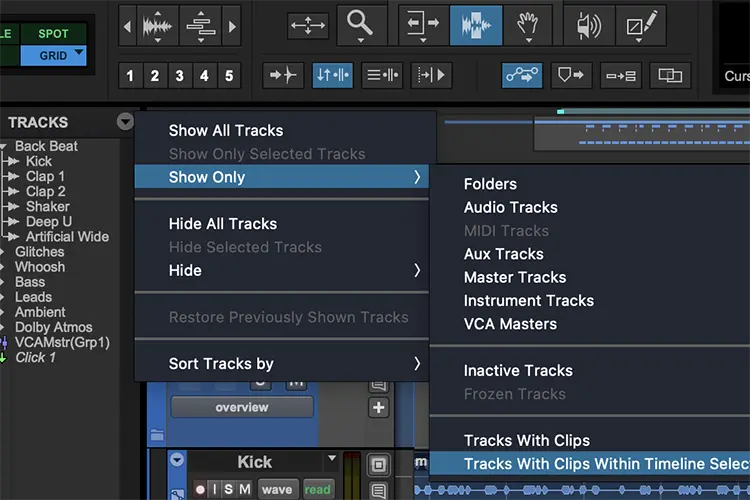750x500 pixels.
Task: Recall zoom preset 5
Action: (230, 76)
